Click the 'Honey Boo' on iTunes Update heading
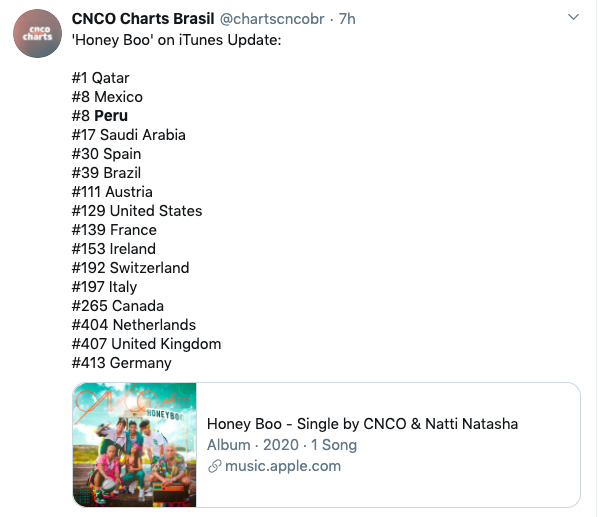This screenshot has width=600, height=517. pos(177,39)
